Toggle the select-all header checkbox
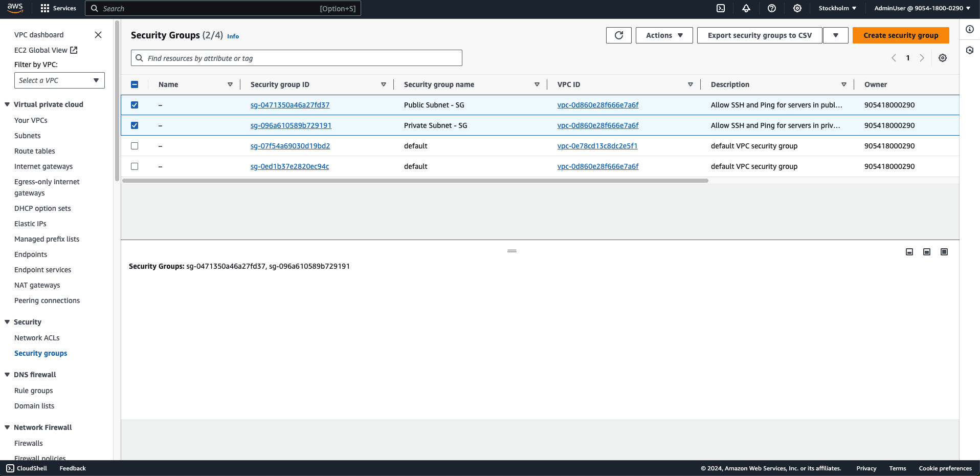Image resolution: width=980 pixels, height=476 pixels. [x=135, y=84]
